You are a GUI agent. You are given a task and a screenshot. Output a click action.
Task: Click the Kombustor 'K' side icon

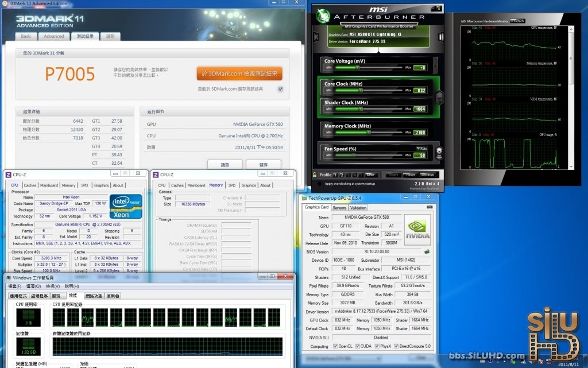(x=315, y=36)
